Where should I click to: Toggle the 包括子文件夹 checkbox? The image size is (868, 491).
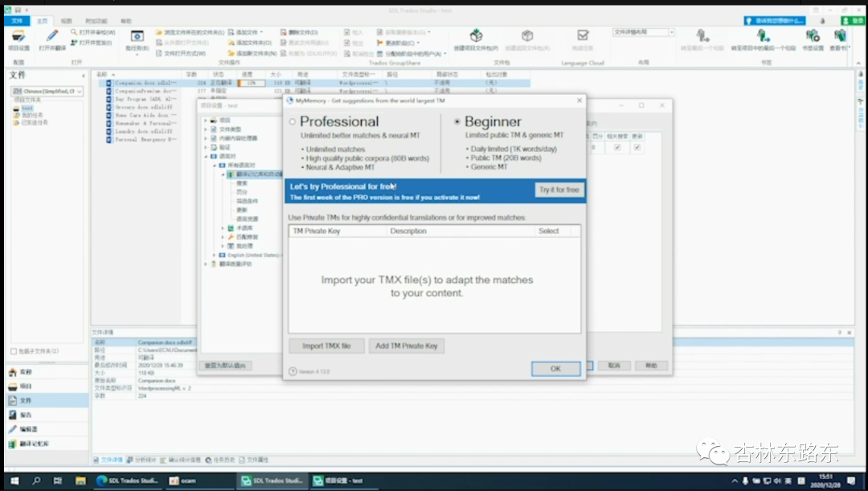tap(14, 351)
